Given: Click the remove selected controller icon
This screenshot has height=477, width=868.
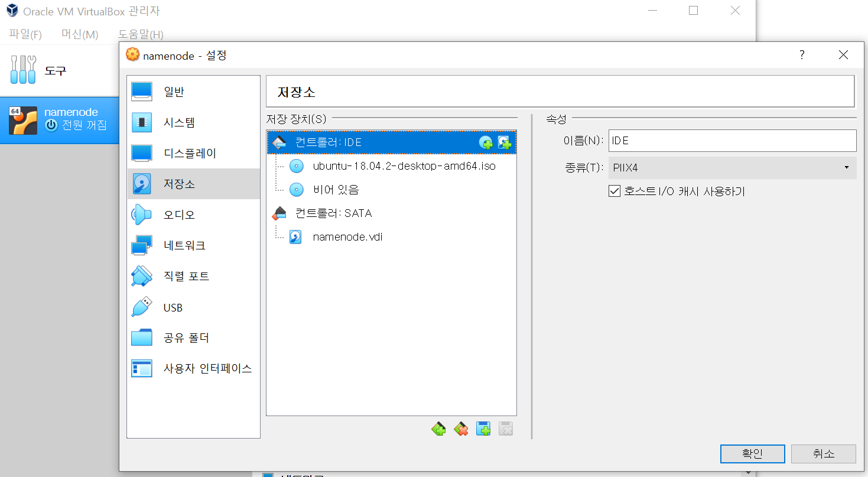Looking at the screenshot, I should coord(461,429).
